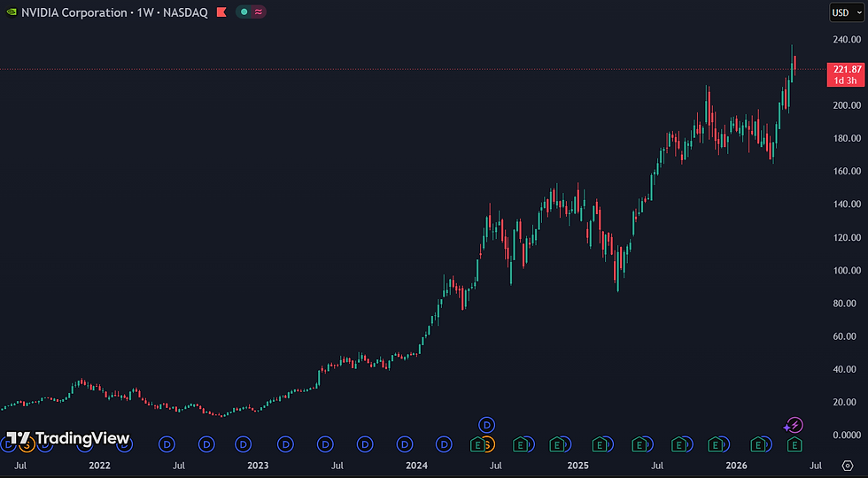Open the USD currency dropdown
Screen dimensions: 868x478
847,12
